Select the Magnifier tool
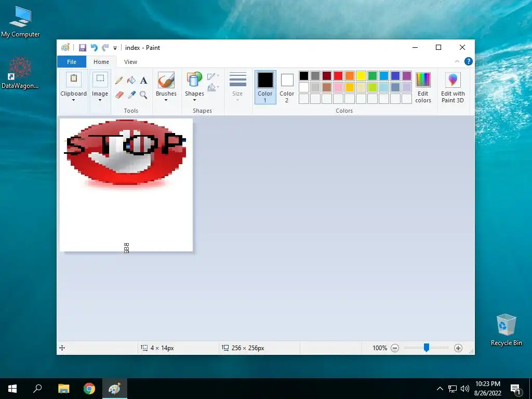Viewport: 532px width, 399px height. pos(143,95)
